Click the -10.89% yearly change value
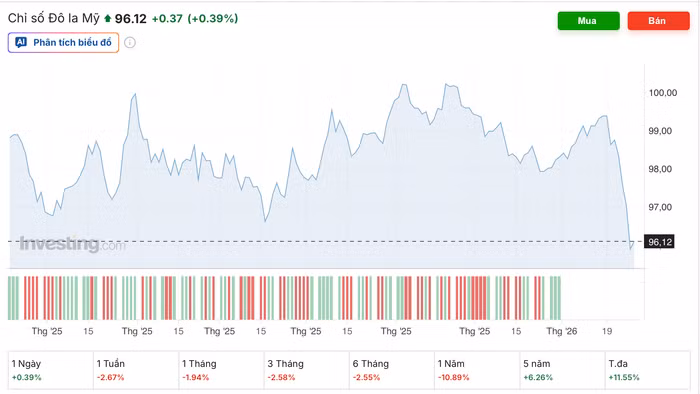 click(454, 377)
